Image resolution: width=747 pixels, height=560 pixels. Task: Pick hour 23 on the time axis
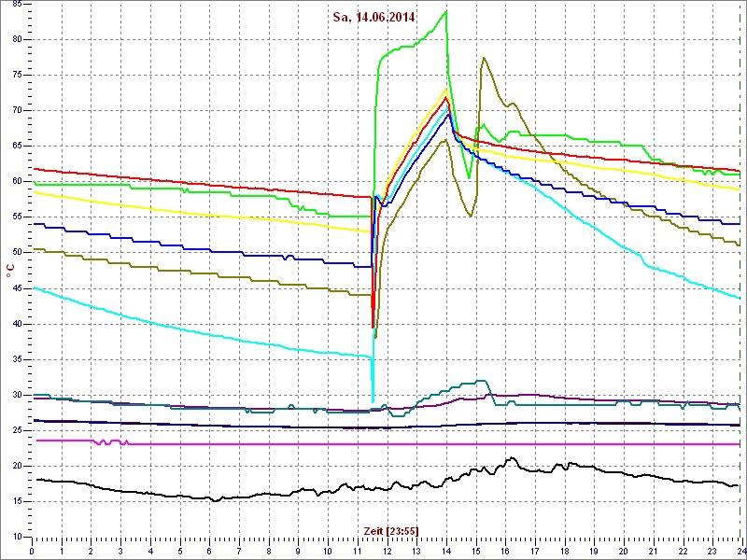pos(712,552)
